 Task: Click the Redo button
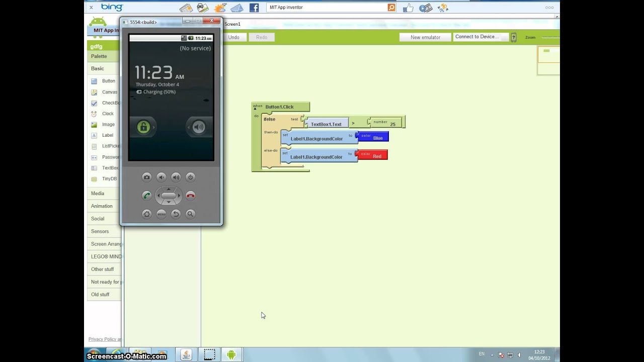[x=262, y=37]
